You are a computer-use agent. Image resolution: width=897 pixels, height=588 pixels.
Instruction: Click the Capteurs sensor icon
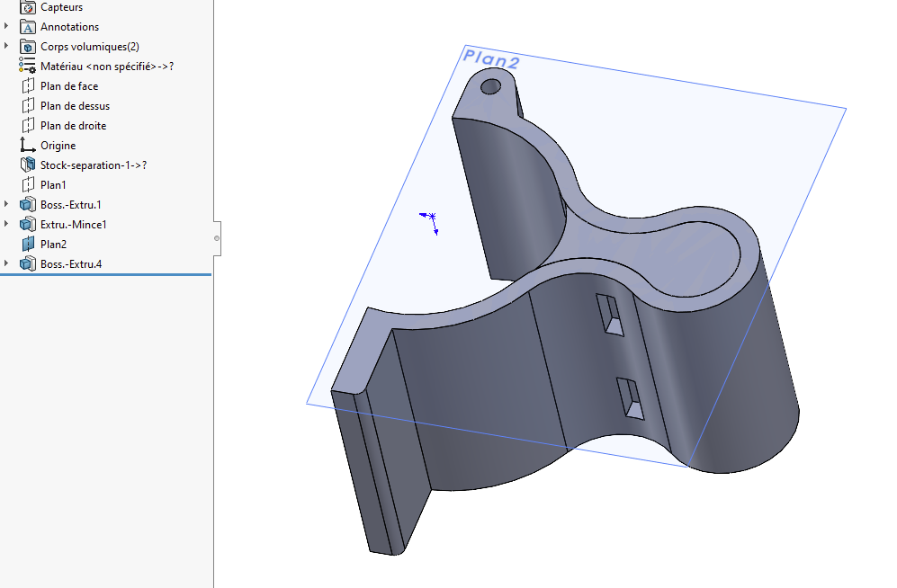click(28, 7)
